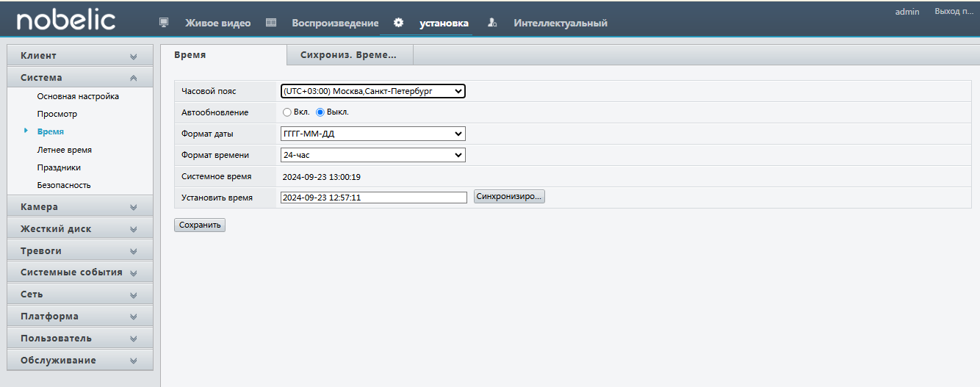Click the Выход link at top right
Screen dimensions: 980x387
954,12
